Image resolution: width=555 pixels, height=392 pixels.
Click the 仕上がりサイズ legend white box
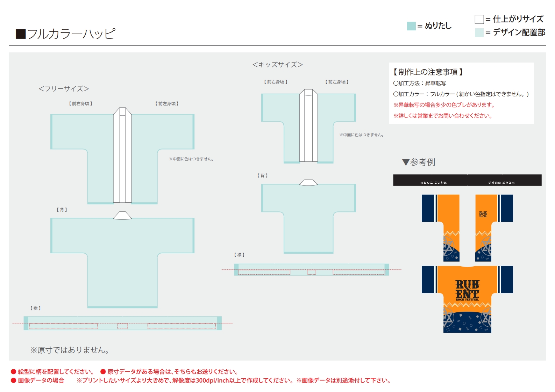coord(479,19)
